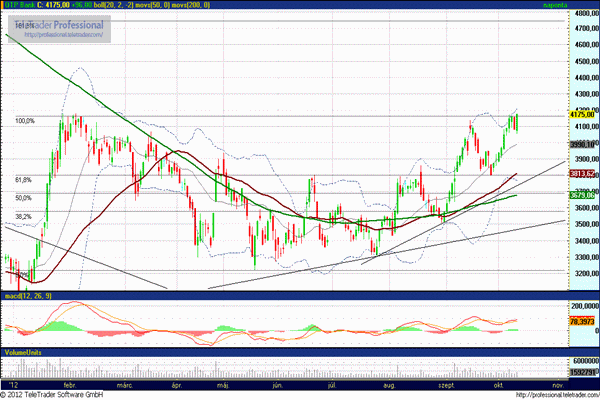This screenshot has height=400, width=600.
Task: Click the 61,8% Fibonacci level label
Action: (x=24, y=180)
